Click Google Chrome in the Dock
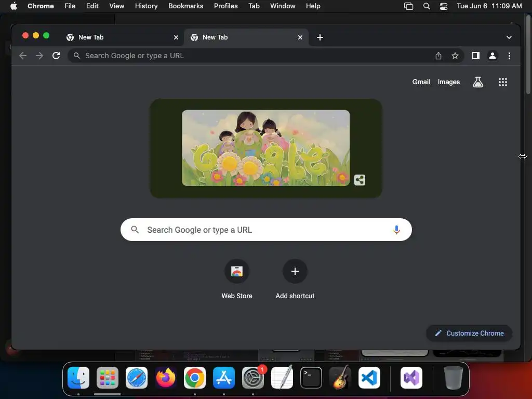Viewport: 532px width, 399px height. [x=195, y=378]
